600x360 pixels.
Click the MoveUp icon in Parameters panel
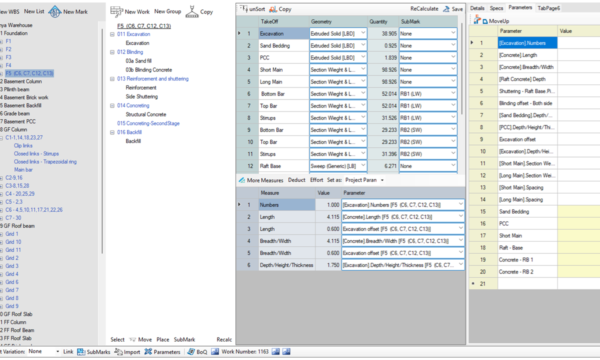[x=477, y=20]
